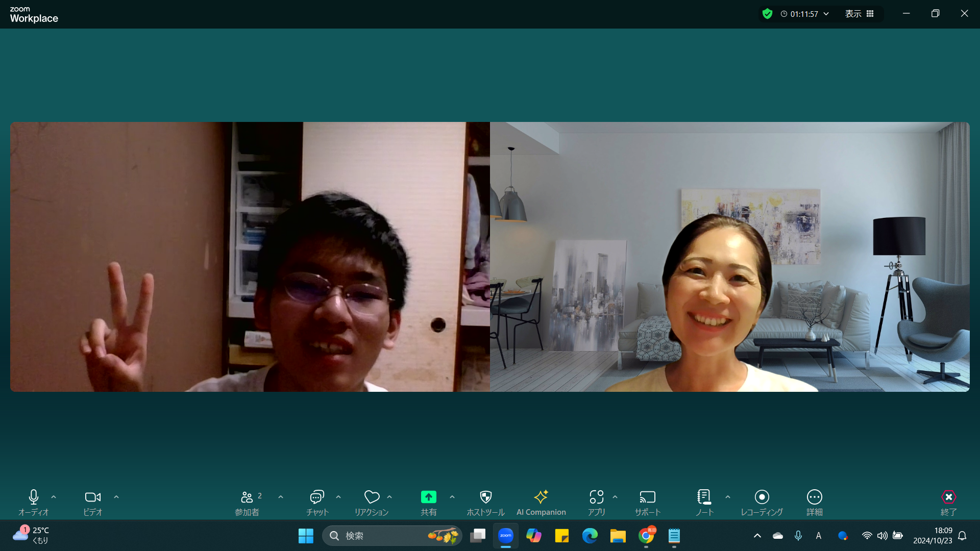Launch Microsoft Edge from the taskbar
This screenshot has width=980, height=551.
[590, 536]
